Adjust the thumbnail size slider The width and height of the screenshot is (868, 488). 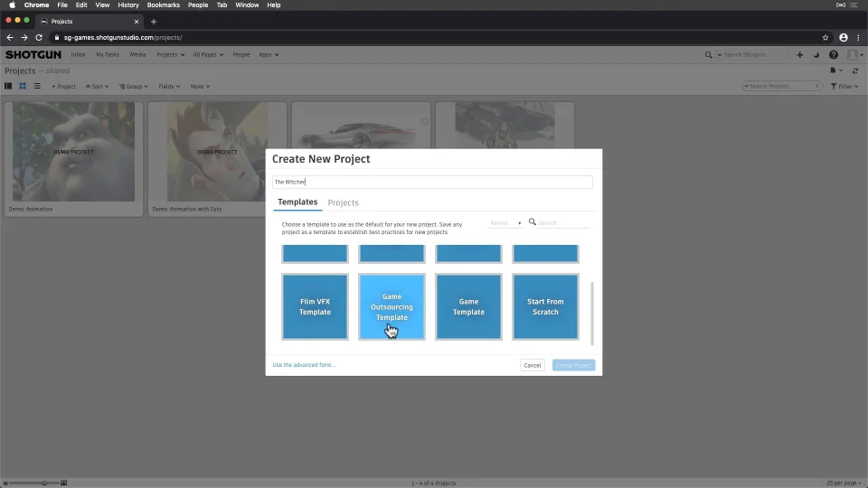point(44,483)
